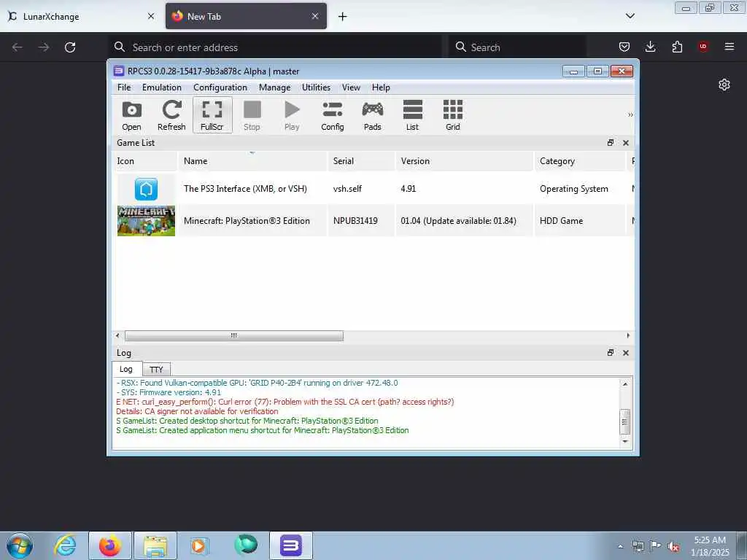Refresh the game list via Refresh icon
Screen dimensions: 747x560
171,115
